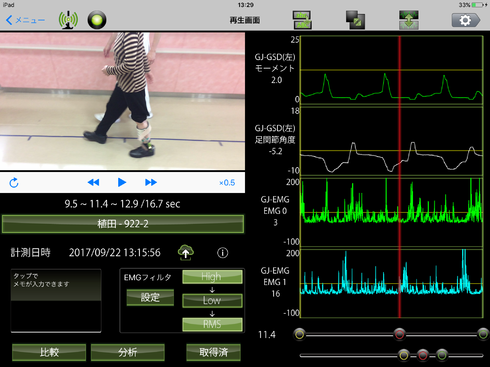The image size is (490, 367).
Task: Tap the battery indicator in status bar
Action: coord(478,5)
